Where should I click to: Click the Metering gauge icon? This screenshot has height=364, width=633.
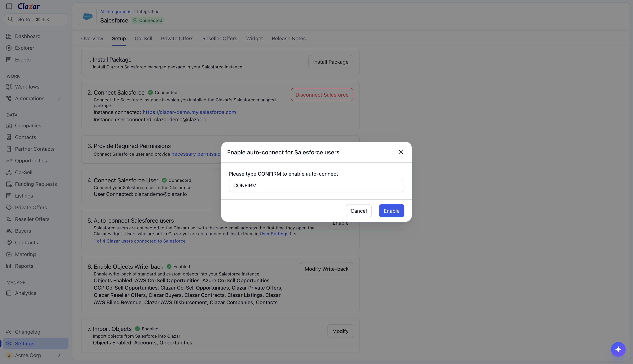(9, 254)
